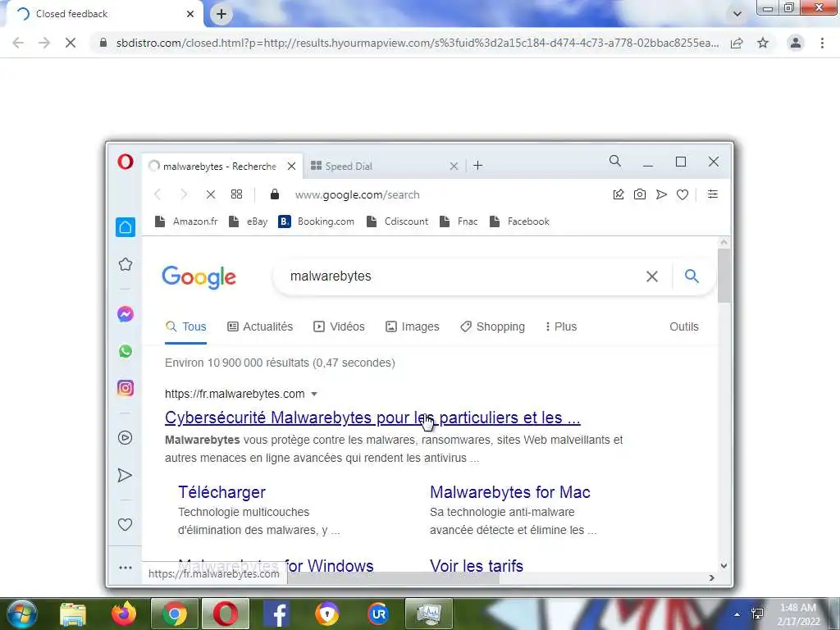Viewport: 840px width, 630px height.
Task: Select the Tous results tab
Action: click(186, 326)
